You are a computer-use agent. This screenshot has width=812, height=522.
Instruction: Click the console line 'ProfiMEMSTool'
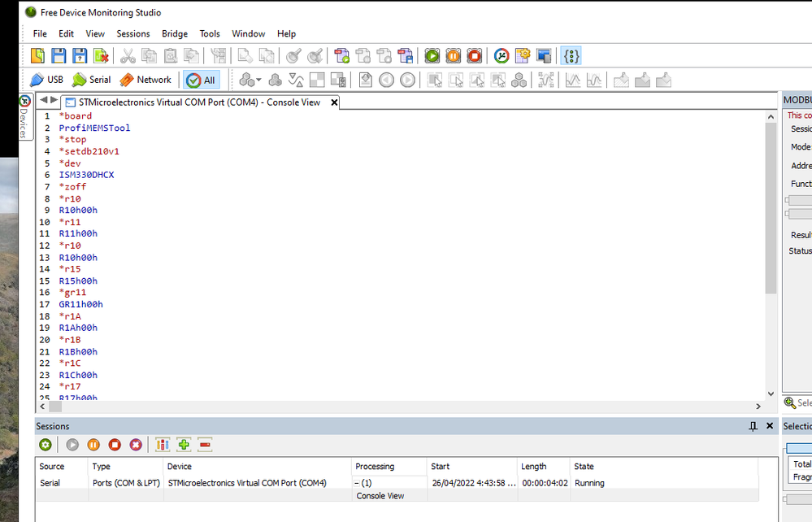tap(95, 128)
